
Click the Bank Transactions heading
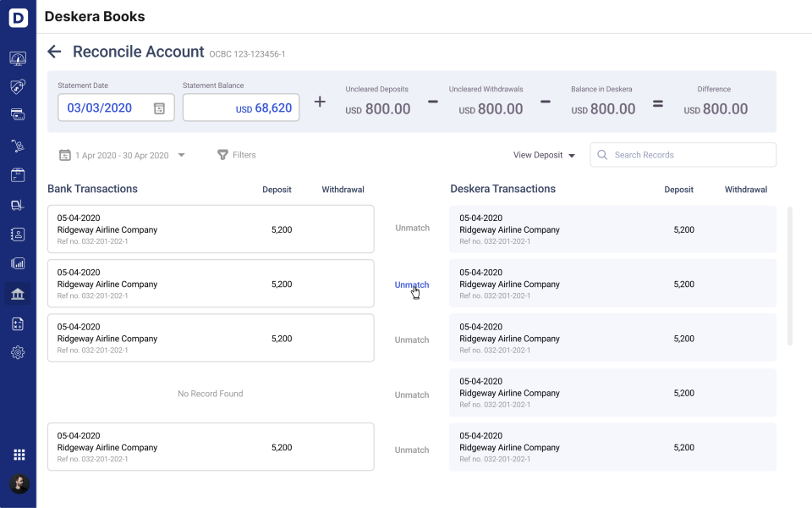pos(93,189)
